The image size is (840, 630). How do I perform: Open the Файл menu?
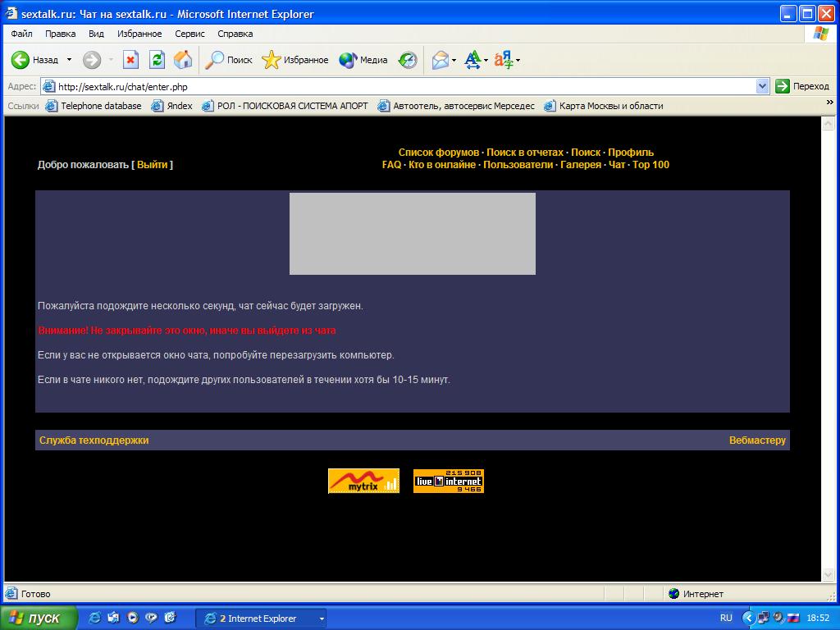(x=21, y=34)
